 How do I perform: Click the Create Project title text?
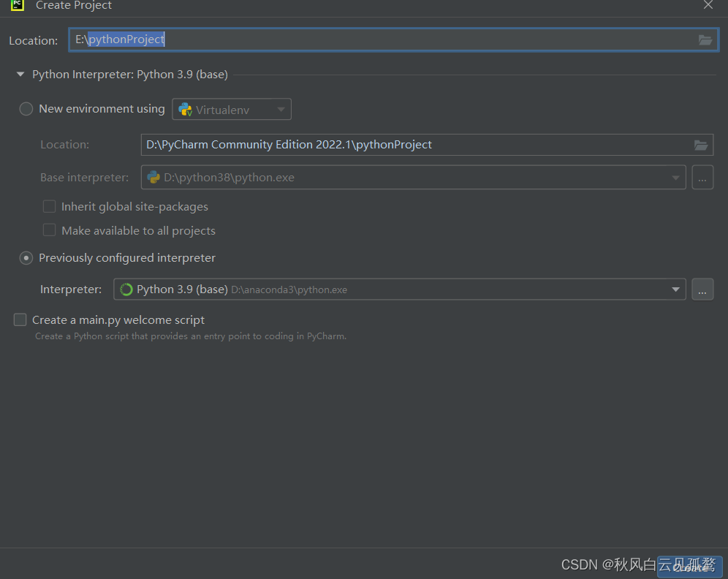(74, 5)
